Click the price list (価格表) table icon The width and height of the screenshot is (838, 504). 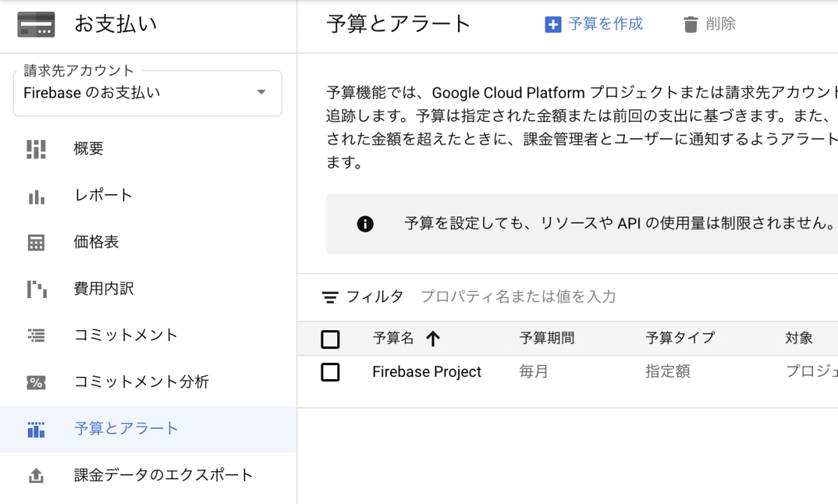pos(36,242)
